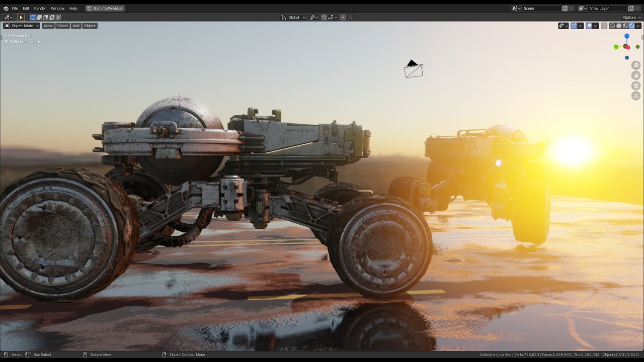Click the new scene icon beside Scene
The width and height of the screenshot is (644, 362).
pyautogui.click(x=565, y=9)
